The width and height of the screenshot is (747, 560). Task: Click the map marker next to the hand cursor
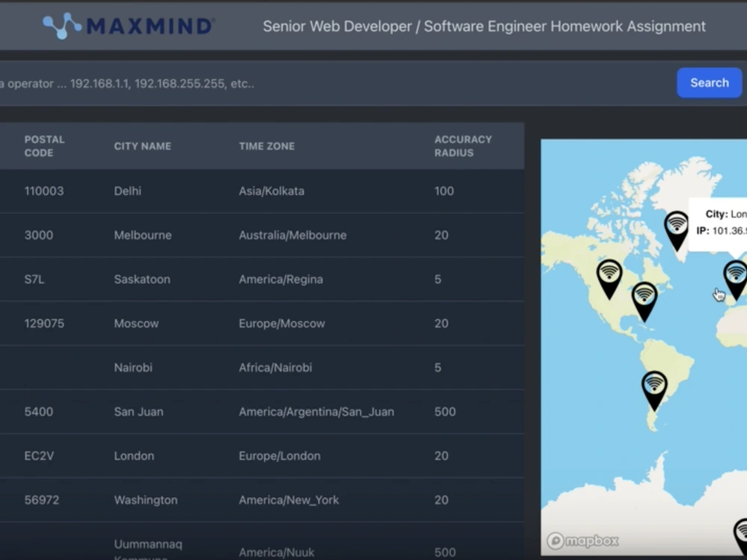[x=736, y=280]
